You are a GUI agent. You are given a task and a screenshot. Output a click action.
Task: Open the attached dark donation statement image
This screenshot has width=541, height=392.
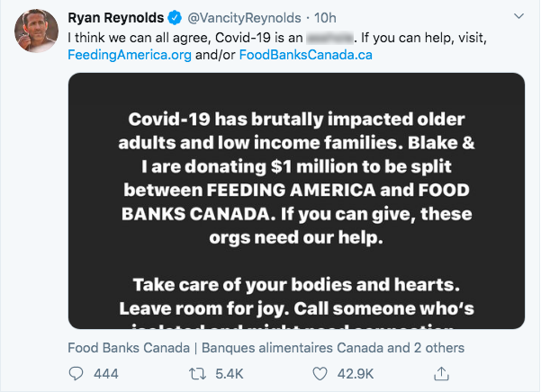tap(296, 200)
